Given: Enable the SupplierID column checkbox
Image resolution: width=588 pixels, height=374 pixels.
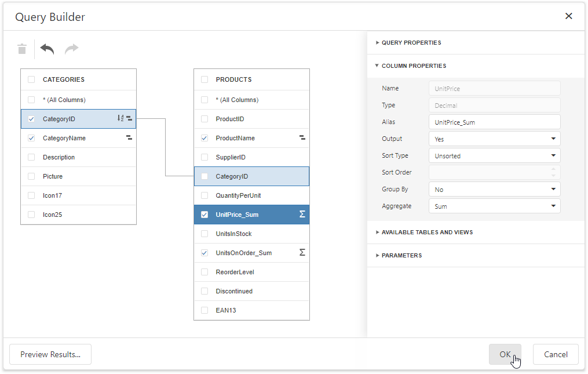Looking at the screenshot, I should [204, 157].
